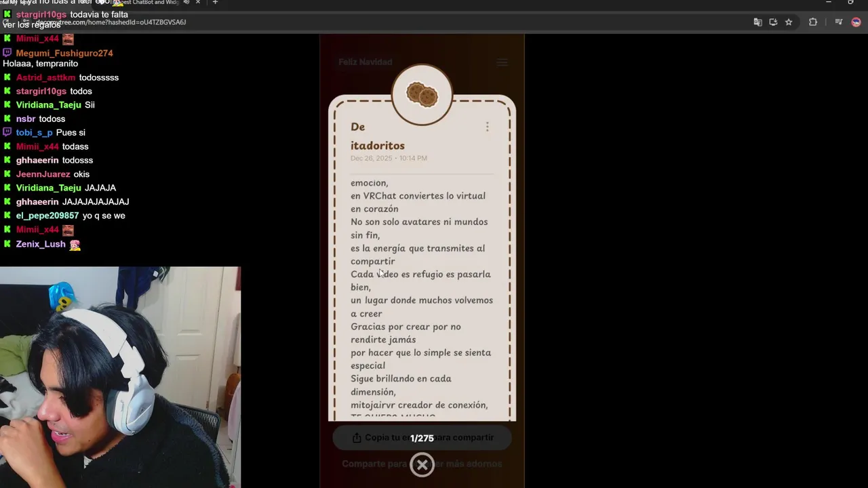Click username JeennJuarez in chat

tap(43, 174)
